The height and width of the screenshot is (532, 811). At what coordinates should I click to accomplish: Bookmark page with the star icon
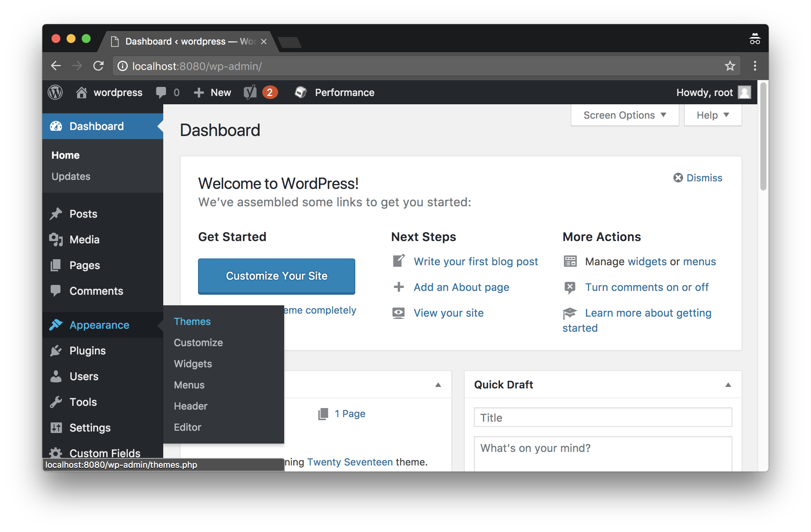pyautogui.click(x=730, y=66)
